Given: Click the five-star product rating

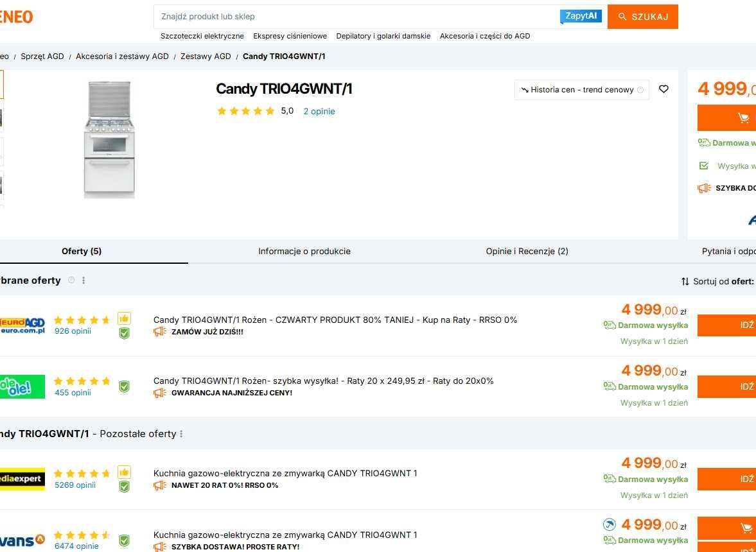Looking at the screenshot, I should tap(246, 111).
